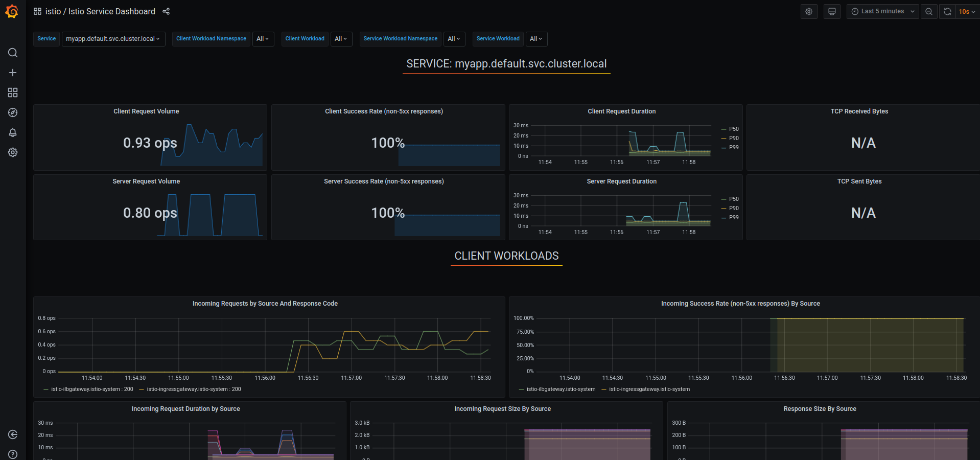Click the 100% Client Success Rate value
Image resolution: width=980 pixels, height=460 pixels.
coord(388,143)
